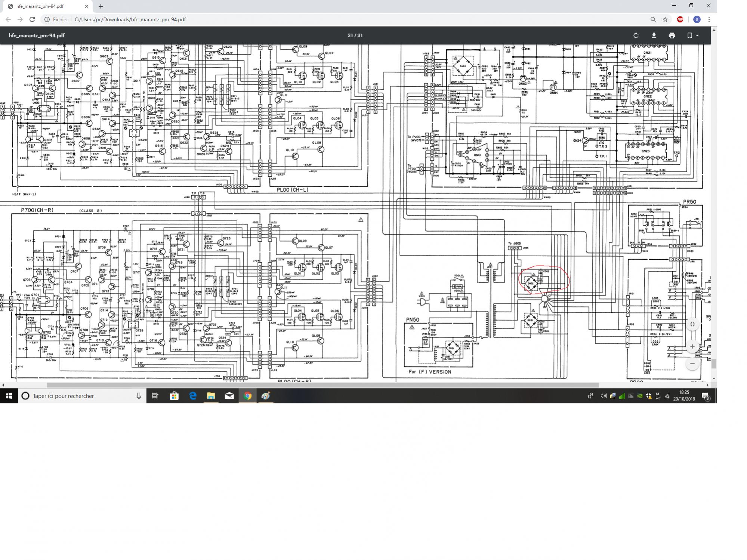The height and width of the screenshot is (560, 747).
Task: Click the (CLASS B) label
Action: 90,211
